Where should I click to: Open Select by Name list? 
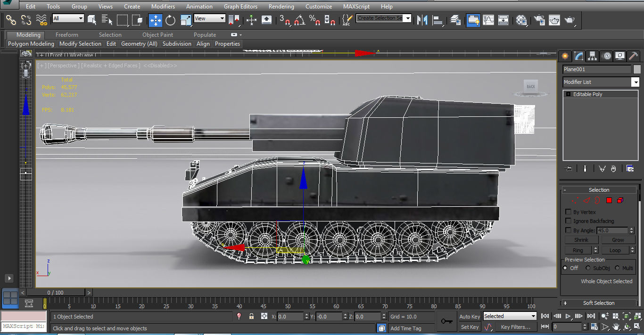(x=107, y=20)
